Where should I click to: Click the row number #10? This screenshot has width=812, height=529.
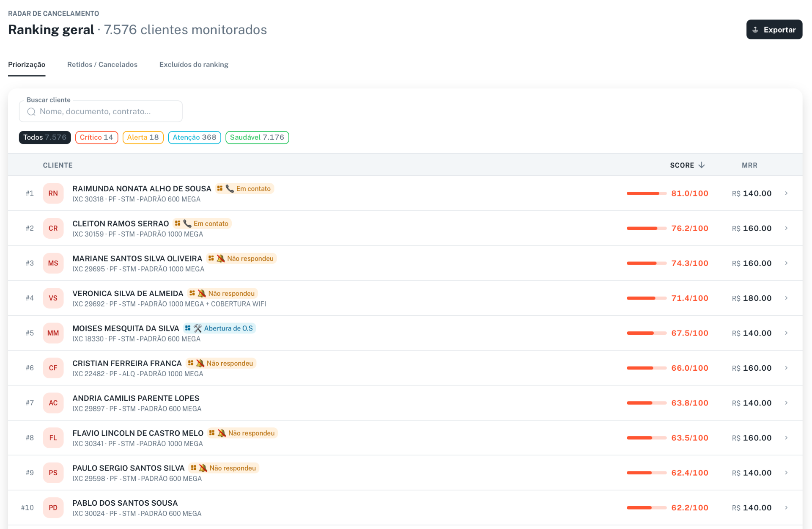tap(27, 508)
